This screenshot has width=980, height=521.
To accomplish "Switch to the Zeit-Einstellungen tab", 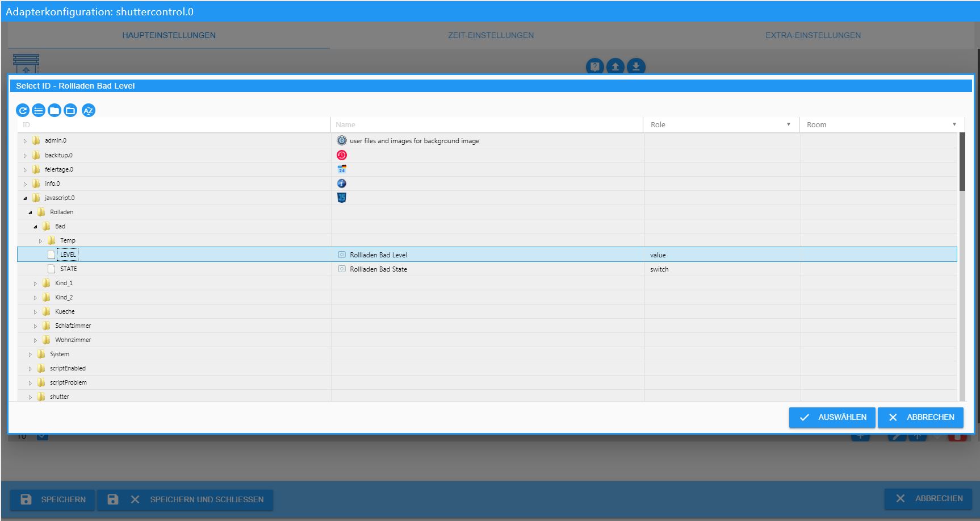I will (x=491, y=35).
